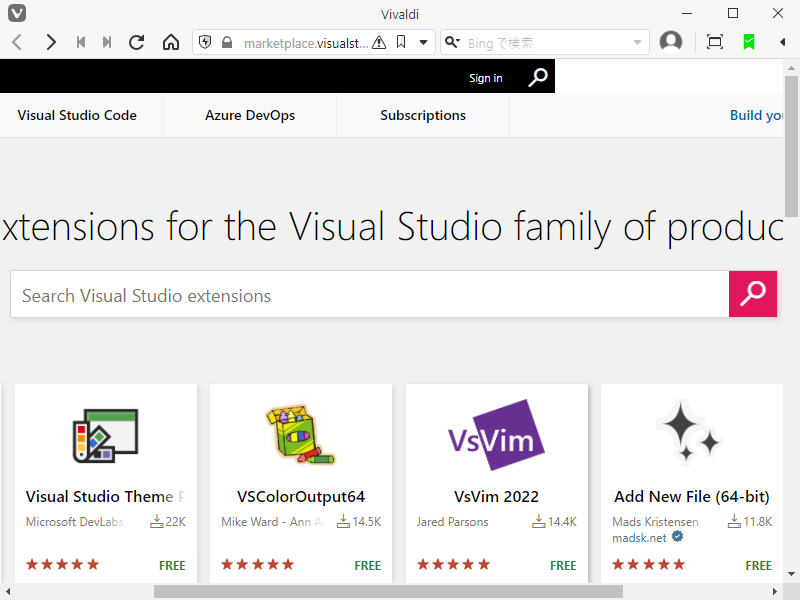This screenshot has height=600, width=800.
Task: Click the madsk.net publisher link
Action: (639, 538)
